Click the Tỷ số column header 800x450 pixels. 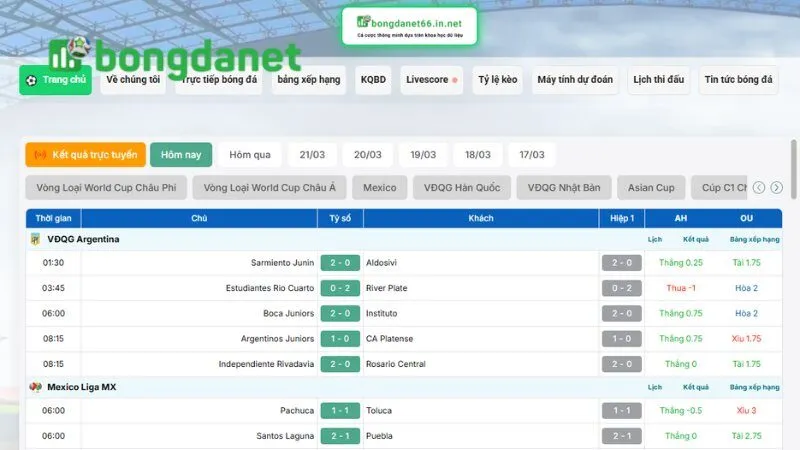click(x=340, y=218)
